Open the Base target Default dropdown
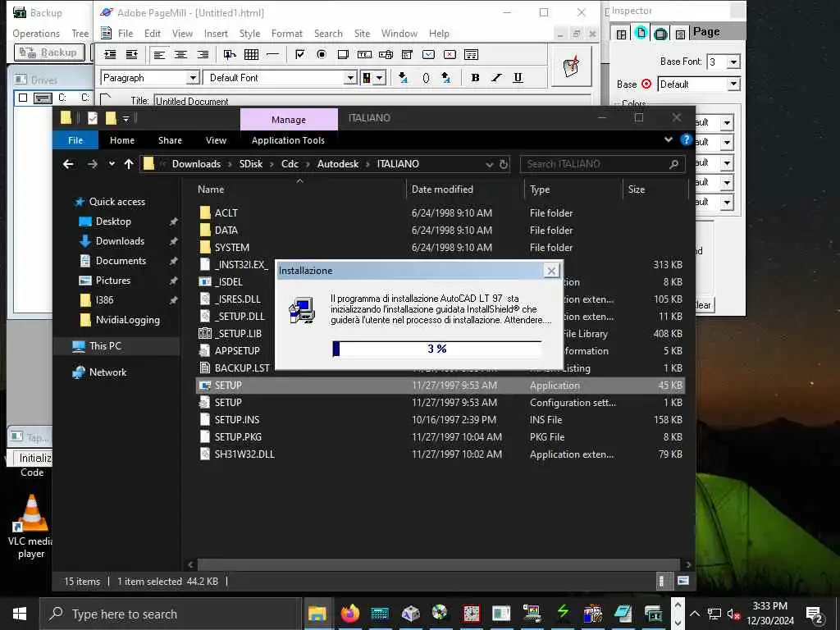Image resolution: width=840 pixels, height=630 pixels. pyautogui.click(x=733, y=84)
